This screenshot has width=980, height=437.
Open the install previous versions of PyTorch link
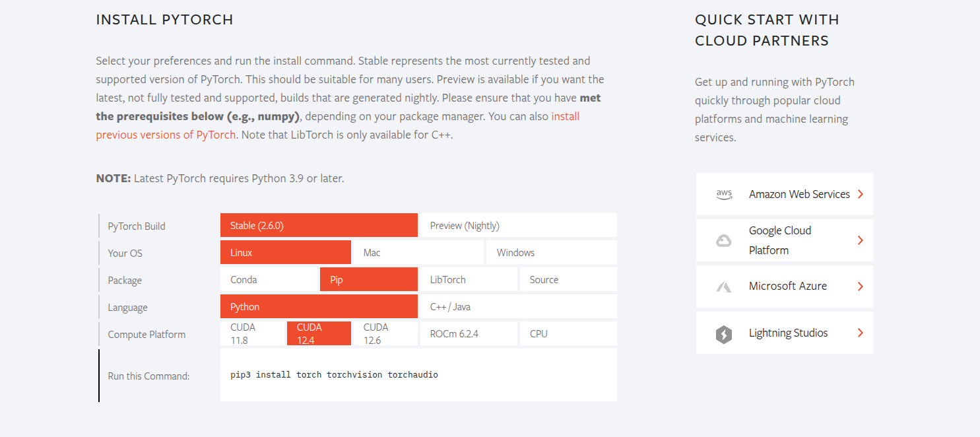pos(166,135)
